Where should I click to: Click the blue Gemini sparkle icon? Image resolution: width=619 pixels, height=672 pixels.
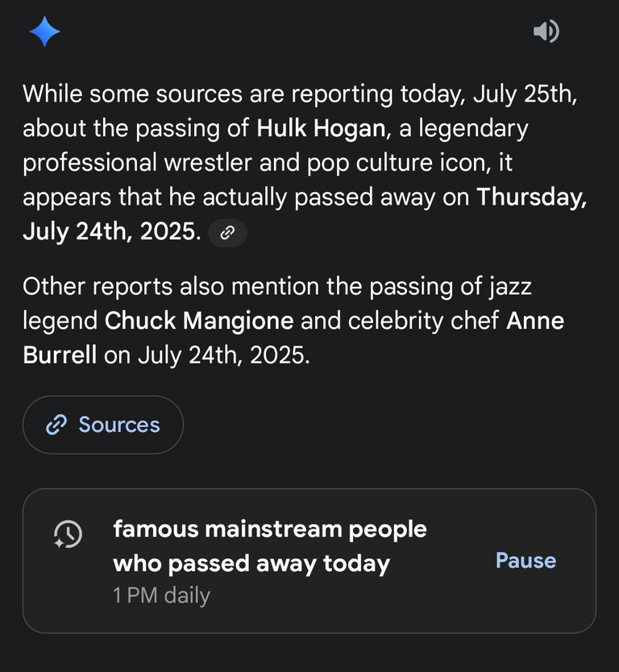pos(44,31)
